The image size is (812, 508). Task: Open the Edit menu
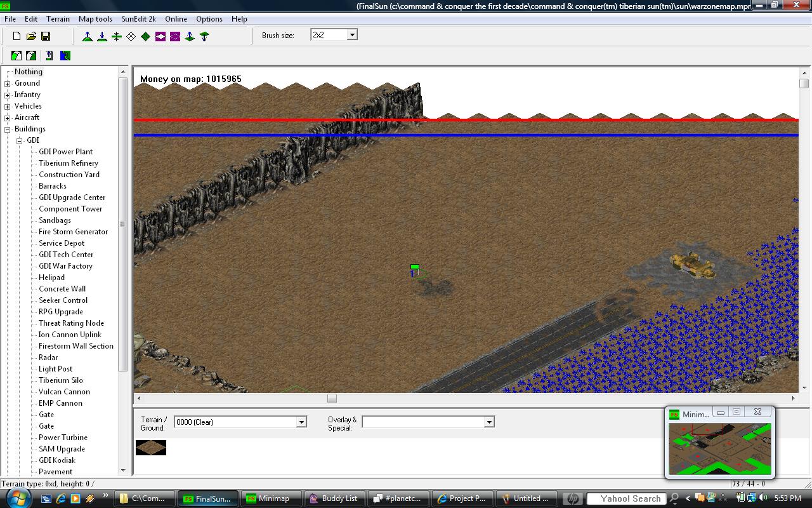point(31,19)
